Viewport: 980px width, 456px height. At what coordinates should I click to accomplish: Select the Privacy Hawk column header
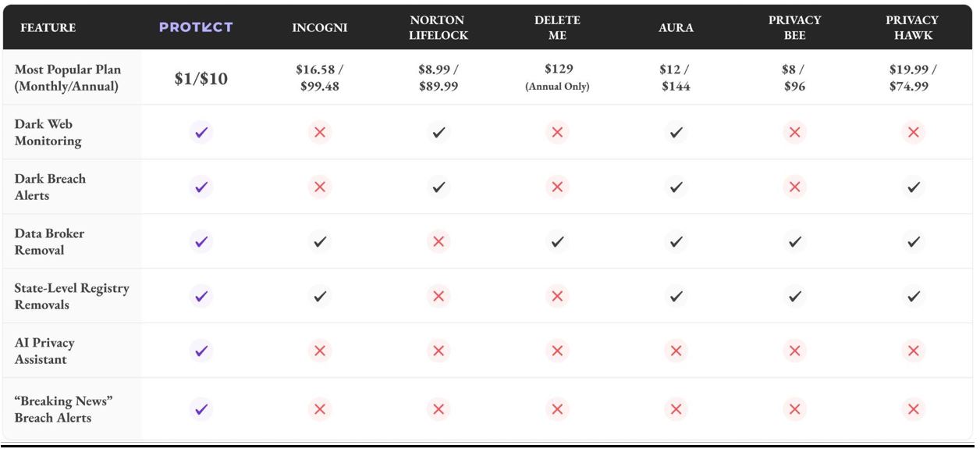pos(913,27)
